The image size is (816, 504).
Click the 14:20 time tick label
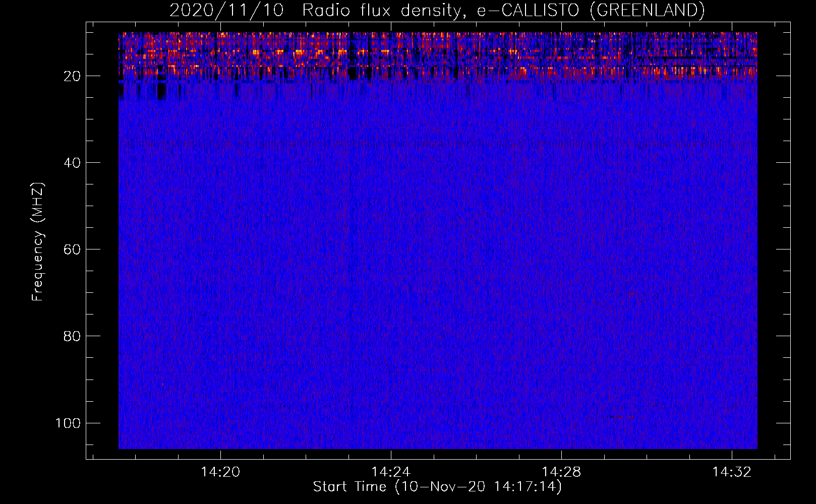(x=220, y=472)
